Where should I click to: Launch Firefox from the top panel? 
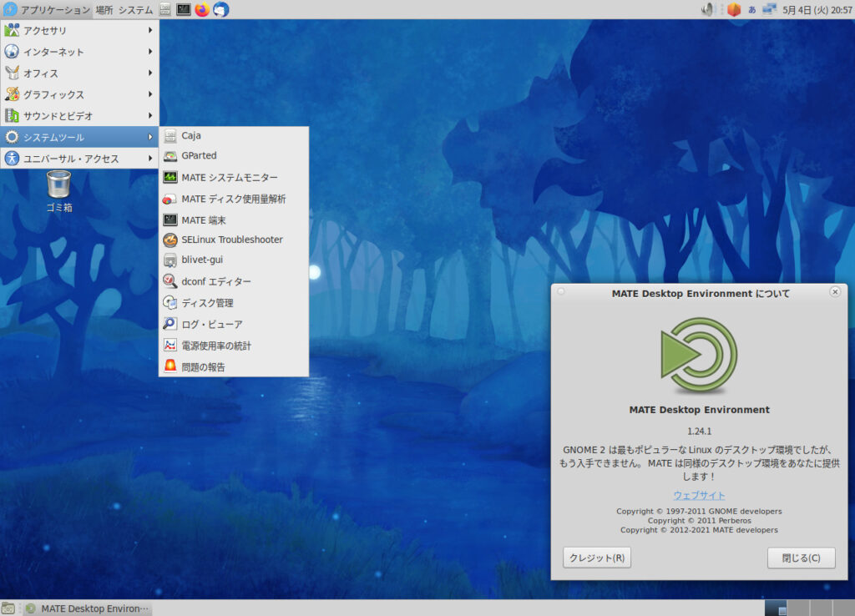pos(202,10)
